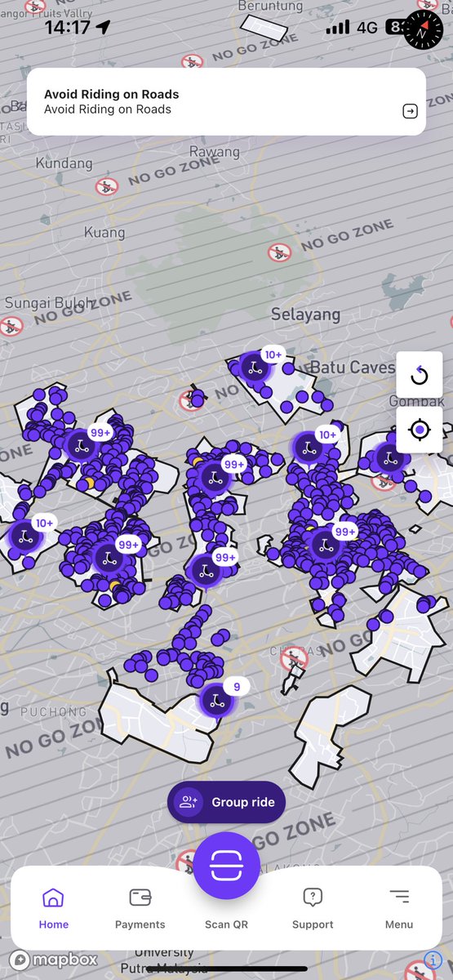This screenshot has width=453, height=980.
Task: Tap the Selayang map label
Action: coord(305,314)
